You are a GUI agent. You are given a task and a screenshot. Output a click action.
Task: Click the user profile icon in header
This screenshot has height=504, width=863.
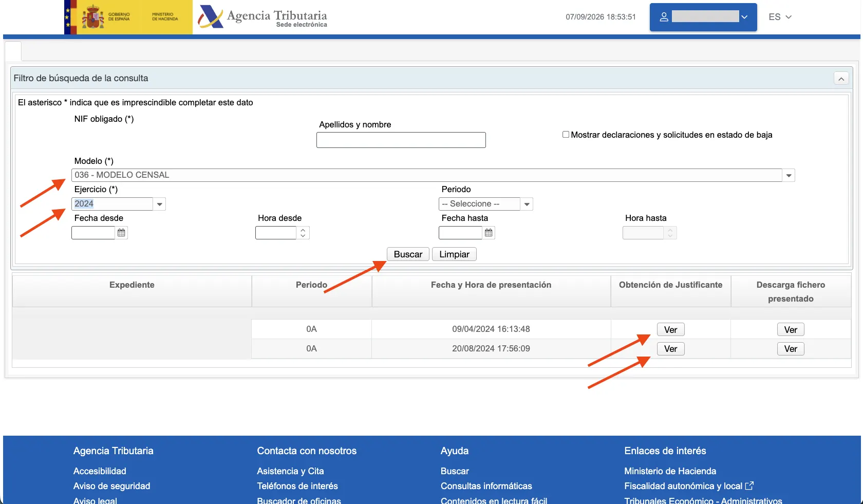[x=664, y=17]
